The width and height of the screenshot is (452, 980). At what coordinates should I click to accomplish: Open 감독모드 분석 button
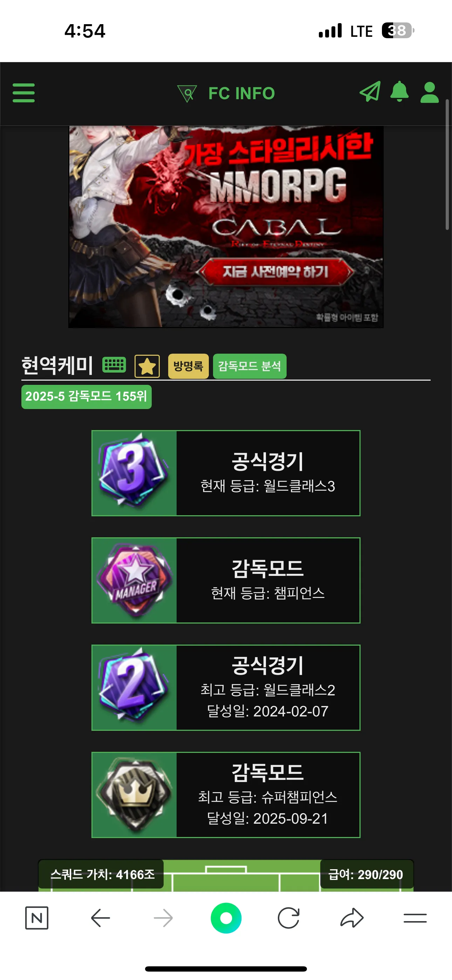249,366
